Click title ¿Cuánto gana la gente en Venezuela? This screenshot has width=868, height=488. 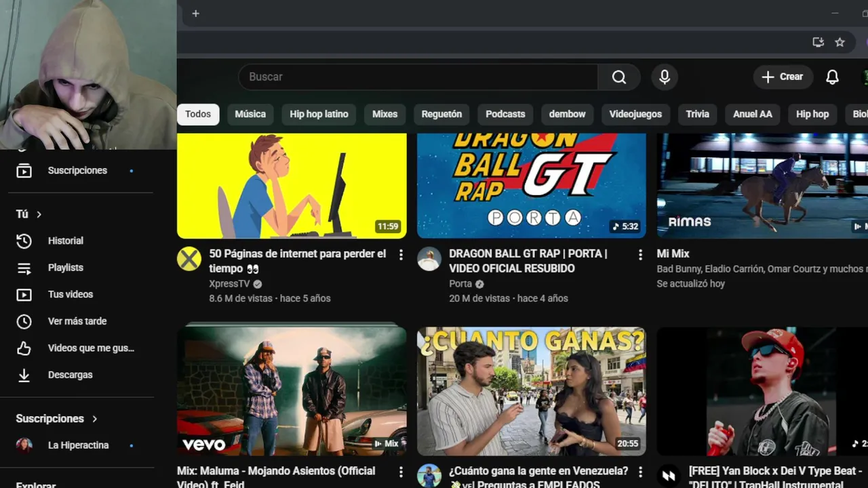point(538,471)
